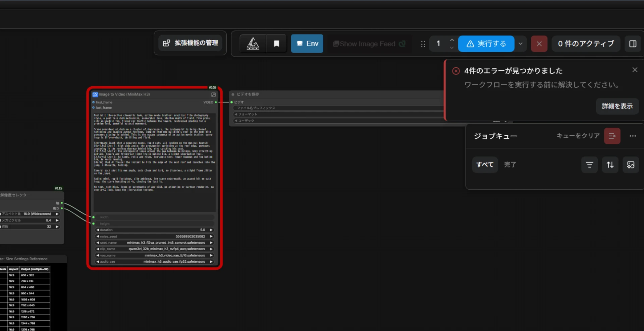Increase the batch count with the up arrow
This screenshot has height=331, width=644.
452,40
